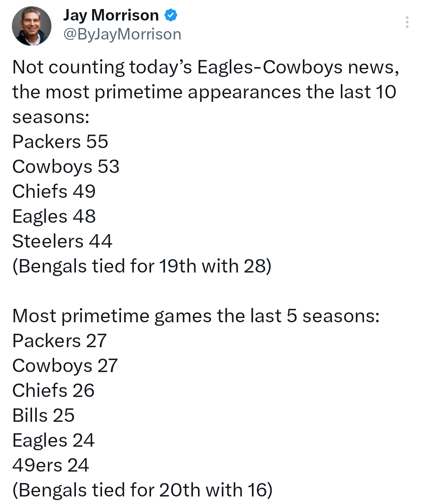
Task: Click the blue verified badge
Action: click(170, 15)
